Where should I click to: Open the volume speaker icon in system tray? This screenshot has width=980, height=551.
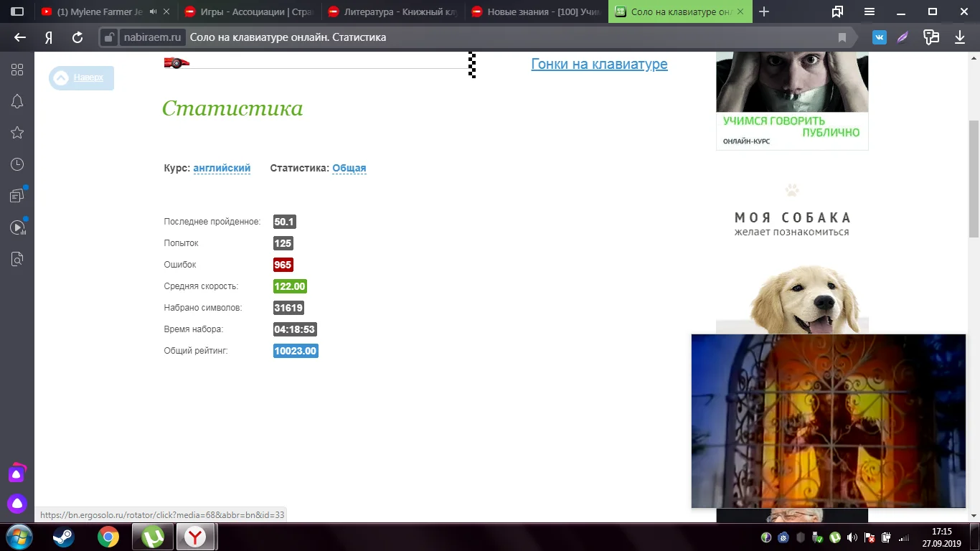click(852, 537)
